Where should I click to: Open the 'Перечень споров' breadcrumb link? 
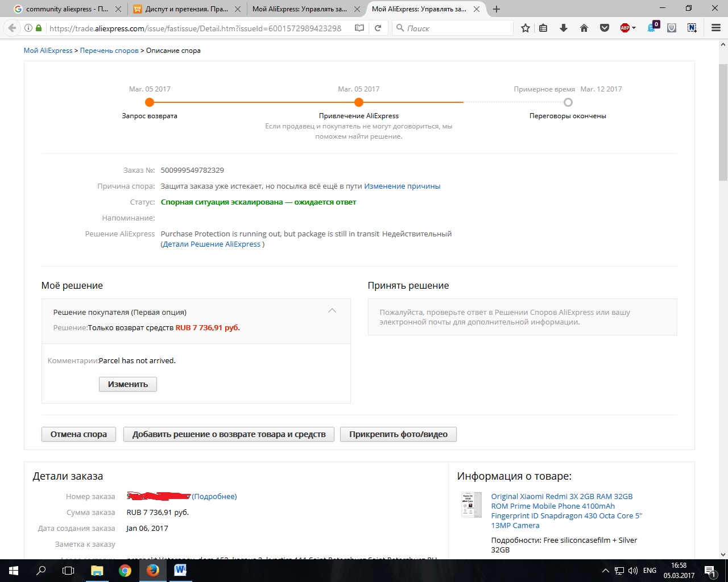tap(109, 51)
